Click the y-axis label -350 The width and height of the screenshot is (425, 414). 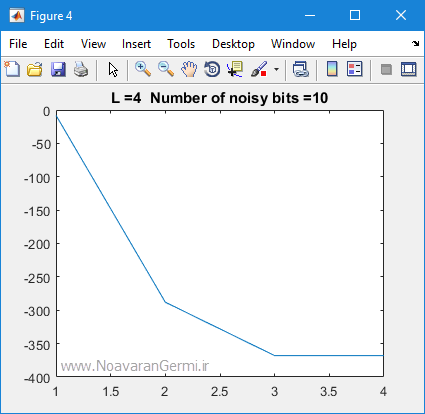[x=37, y=345]
